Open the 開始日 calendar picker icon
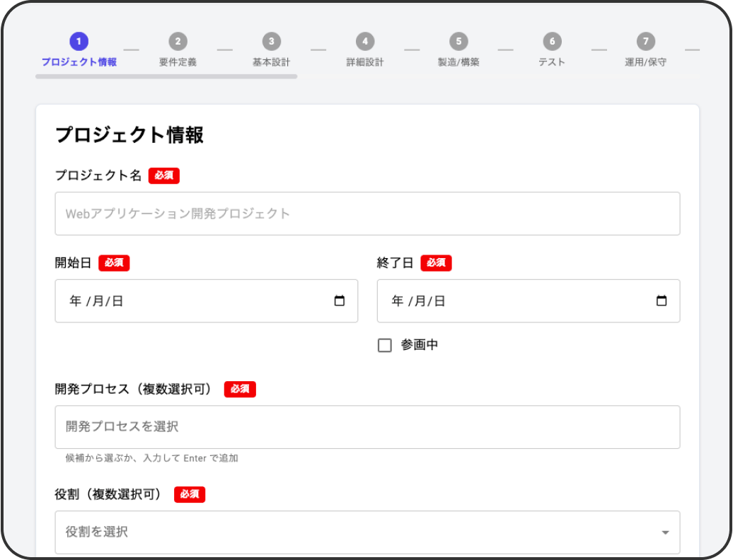 point(339,301)
